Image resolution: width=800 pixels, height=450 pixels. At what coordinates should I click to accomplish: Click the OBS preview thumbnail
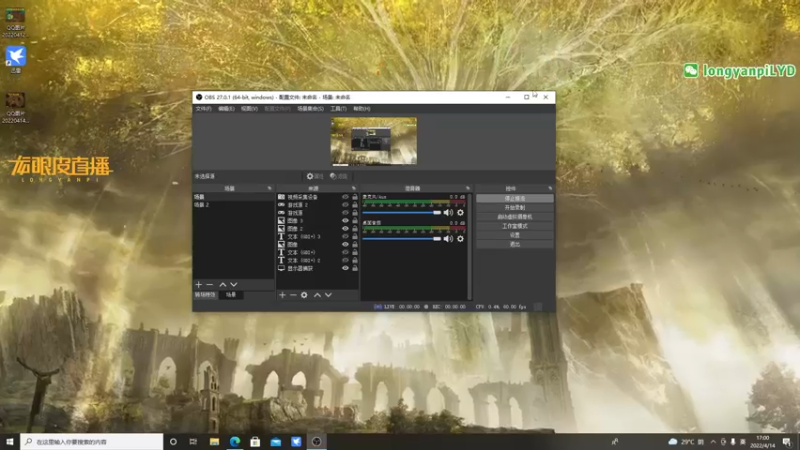374,141
